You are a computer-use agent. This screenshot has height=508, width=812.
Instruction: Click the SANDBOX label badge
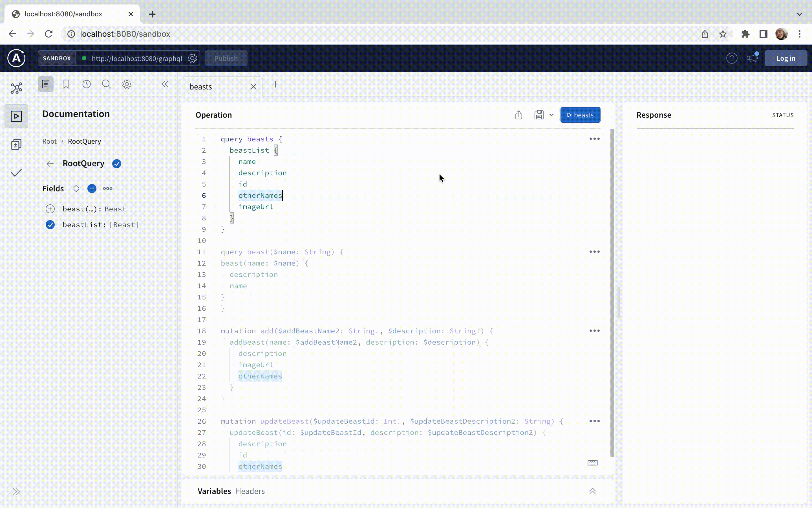[x=57, y=58]
